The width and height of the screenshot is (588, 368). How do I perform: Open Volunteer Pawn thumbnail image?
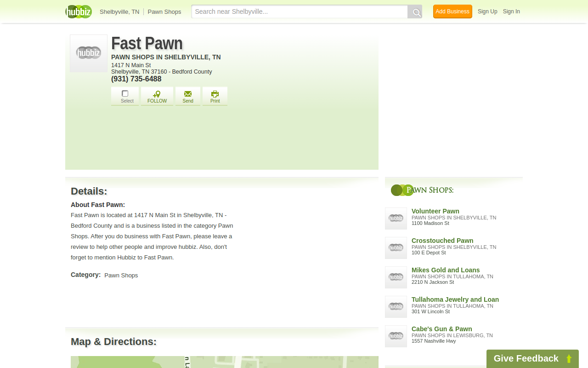(396, 218)
